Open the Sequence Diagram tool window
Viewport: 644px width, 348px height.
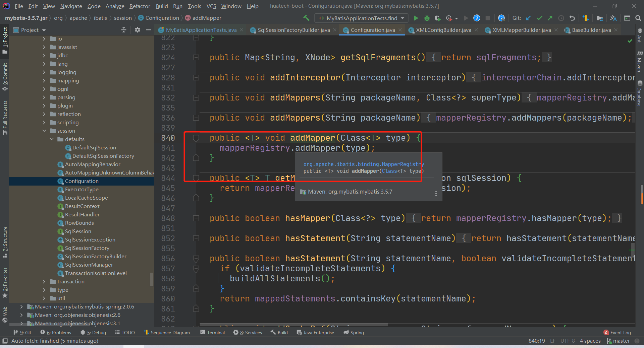pyautogui.click(x=167, y=333)
